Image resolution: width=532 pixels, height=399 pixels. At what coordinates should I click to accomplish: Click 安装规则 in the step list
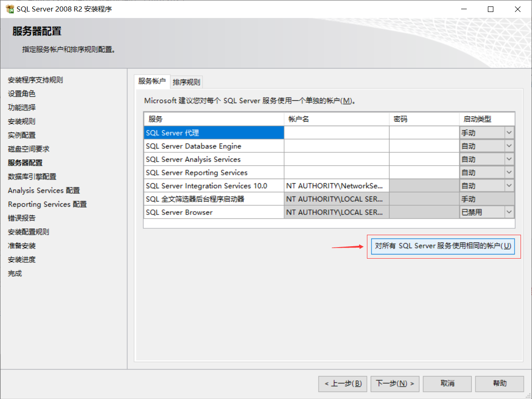[x=22, y=121]
